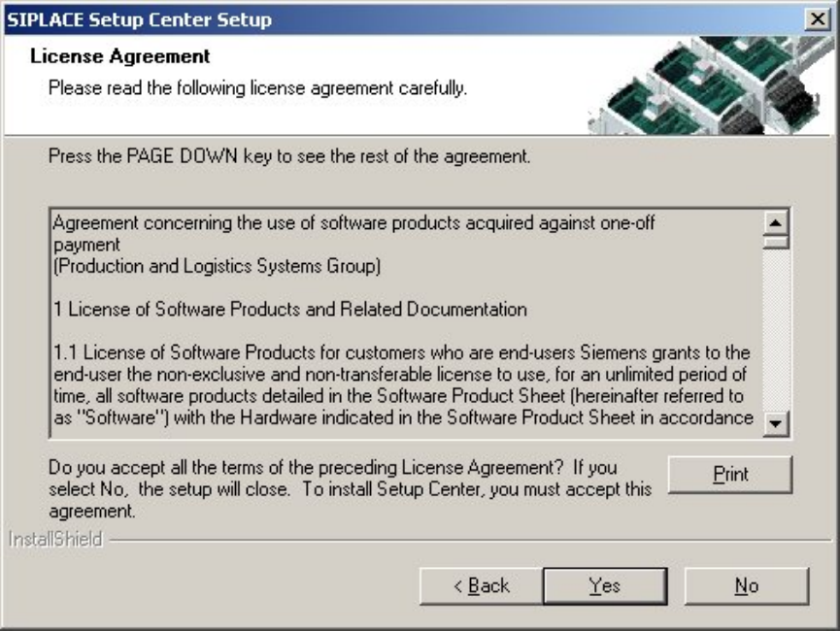Go Back to the previous setup step
The width and height of the screenshot is (840, 631).
481,585
